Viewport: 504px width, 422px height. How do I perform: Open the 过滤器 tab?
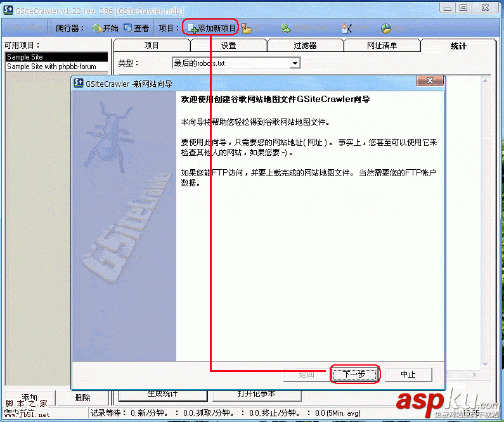[305, 45]
